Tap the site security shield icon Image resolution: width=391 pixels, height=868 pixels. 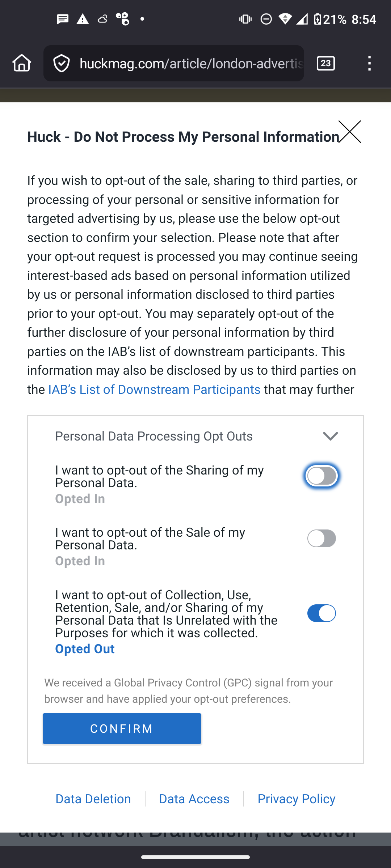[x=62, y=64]
